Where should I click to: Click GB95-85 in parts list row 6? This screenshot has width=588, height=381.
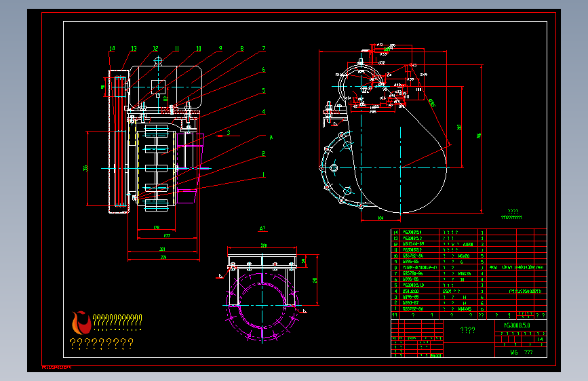pyautogui.click(x=410, y=279)
